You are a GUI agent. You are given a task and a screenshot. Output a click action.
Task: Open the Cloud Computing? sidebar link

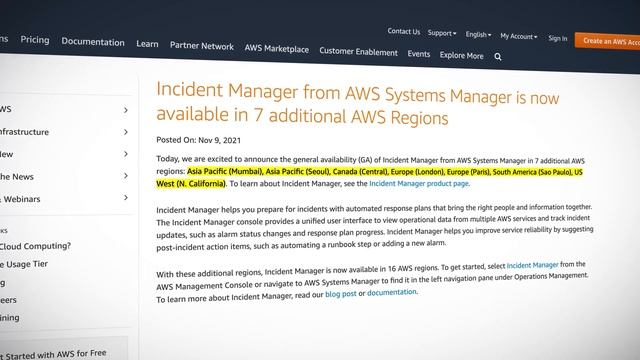click(x=35, y=246)
